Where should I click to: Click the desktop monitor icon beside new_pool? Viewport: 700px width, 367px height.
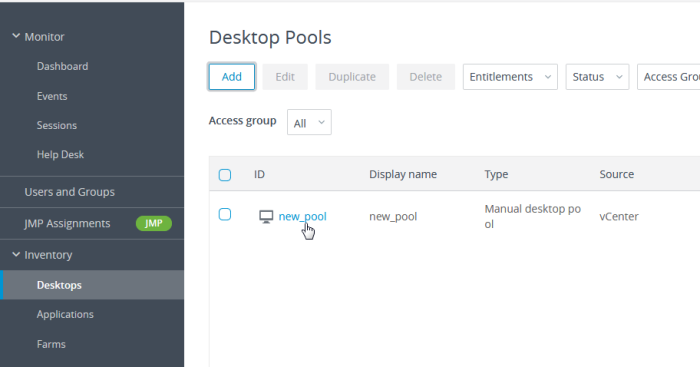266,217
